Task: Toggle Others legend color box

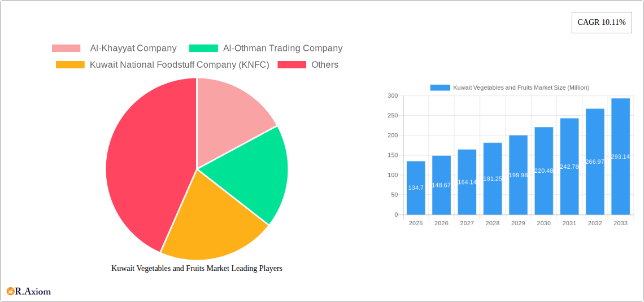Action: (x=292, y=65)
